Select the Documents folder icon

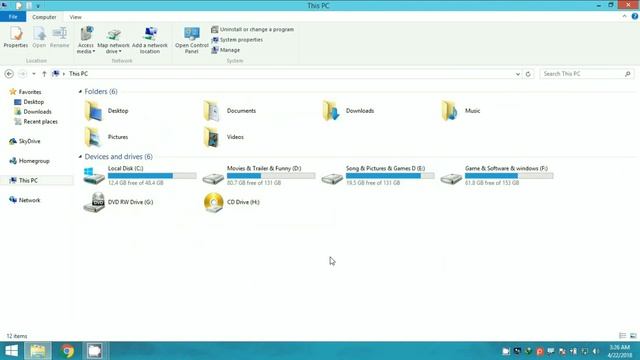[212, 111]
